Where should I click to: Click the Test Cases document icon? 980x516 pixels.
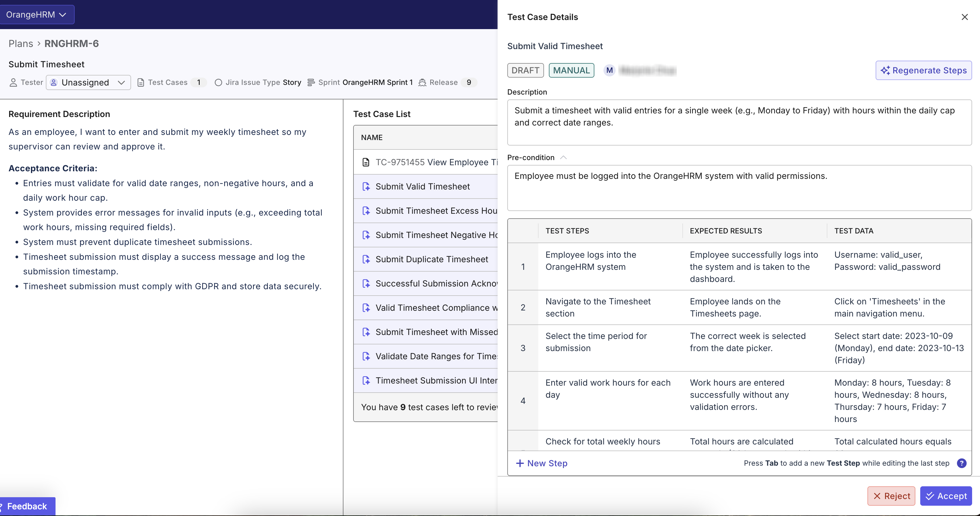pyautogui.click(x=140, y=82)
